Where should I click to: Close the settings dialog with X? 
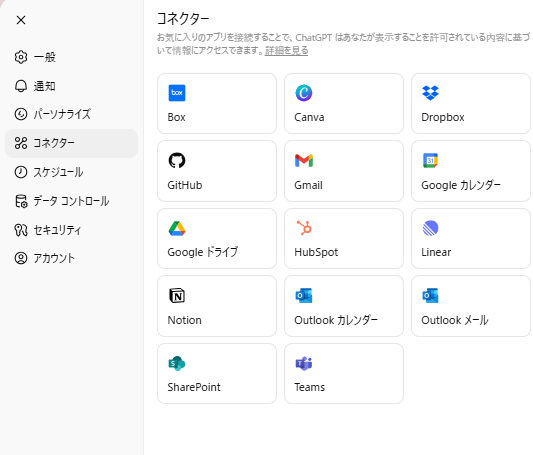tap(21, 20)
